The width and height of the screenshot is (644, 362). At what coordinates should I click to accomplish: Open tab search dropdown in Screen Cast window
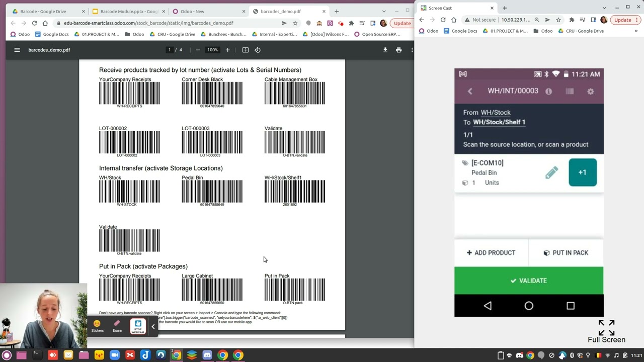pos(604,8)
